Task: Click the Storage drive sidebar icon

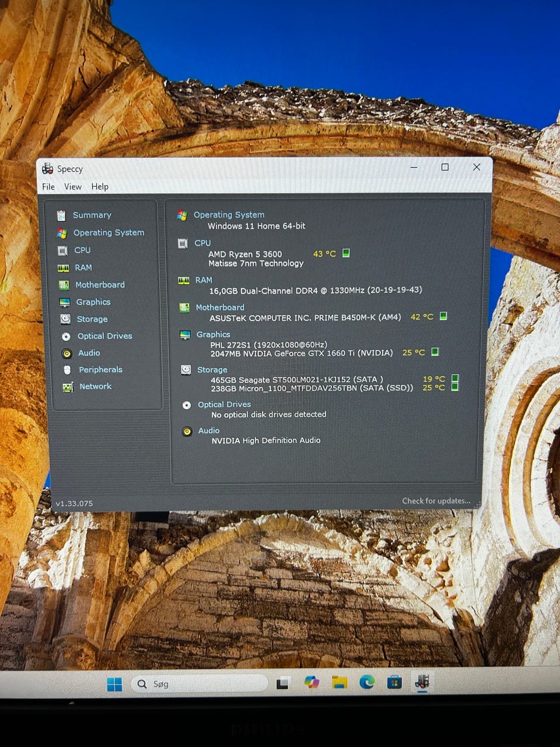Action: coord(65,319)
